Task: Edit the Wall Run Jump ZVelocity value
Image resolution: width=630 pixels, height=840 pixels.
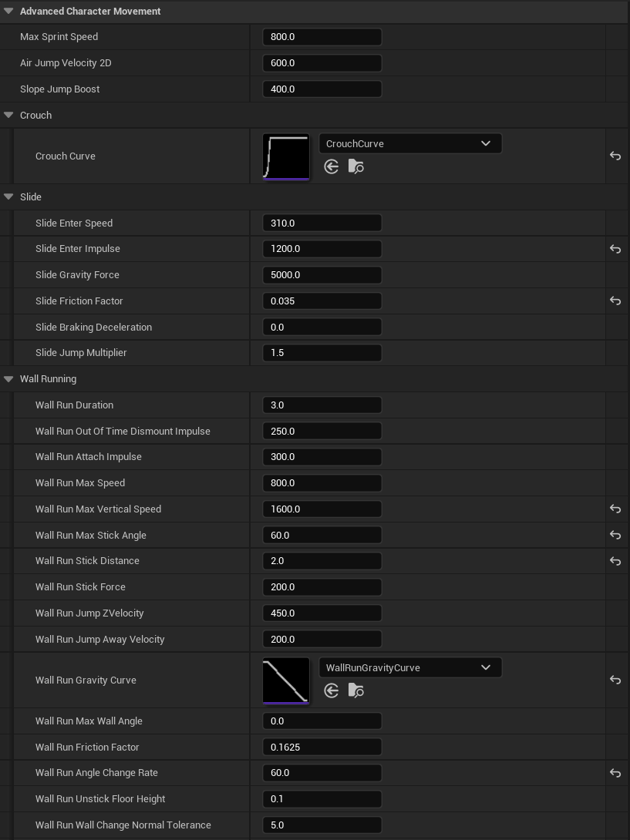Action: coord(322,613)
